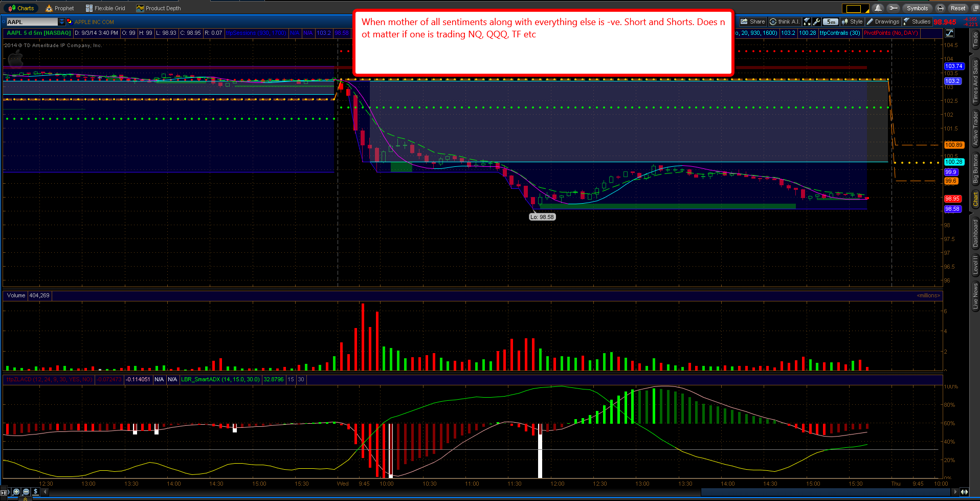Click the 98.95 red price label

[x=952, y=199]
